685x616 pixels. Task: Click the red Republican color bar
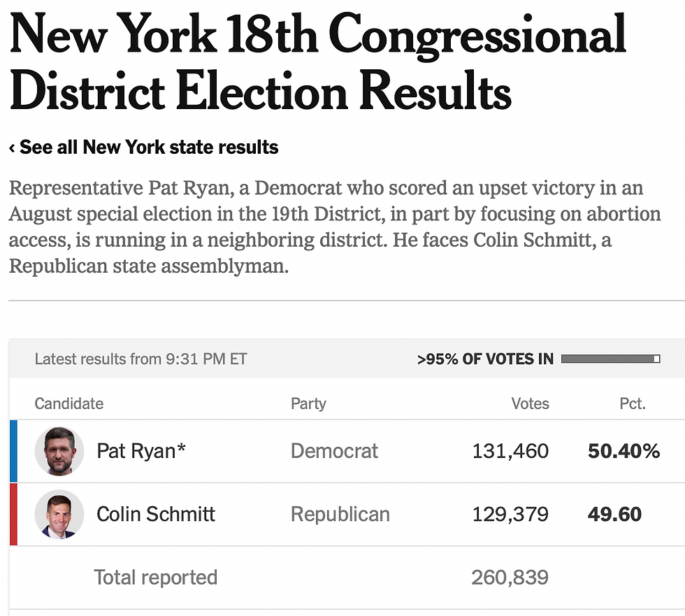point(13,514)
